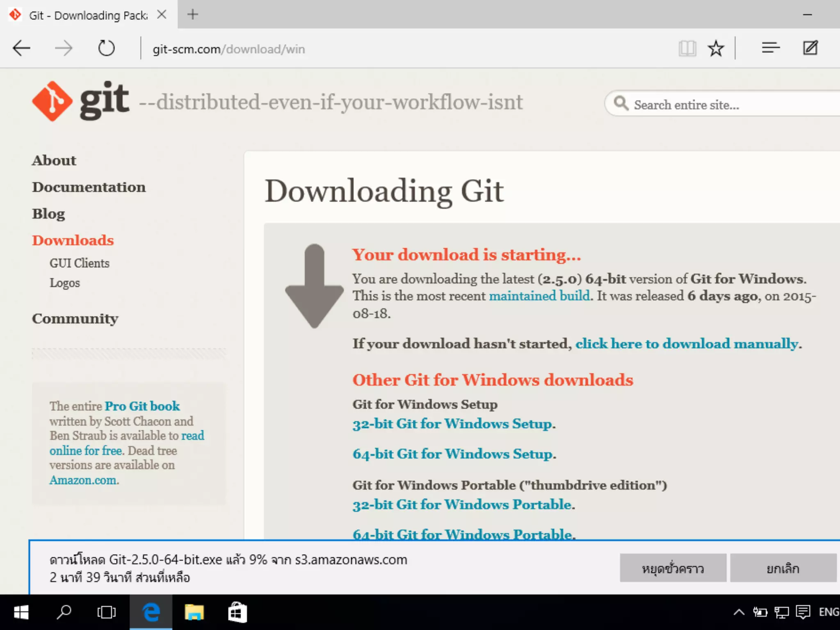Go to GUI Clients section
This screenshot has width=840, height=630.
coord(80,263)
